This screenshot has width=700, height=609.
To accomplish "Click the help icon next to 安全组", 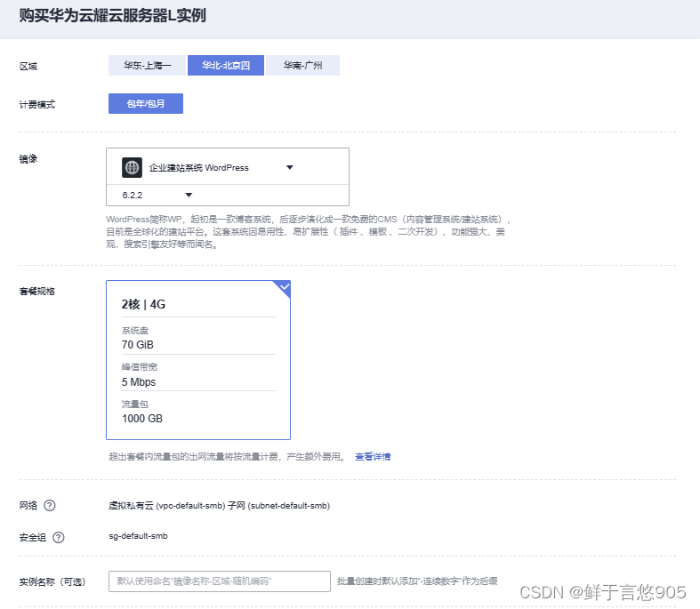I will pyautogui.click(x=59, y=537).
